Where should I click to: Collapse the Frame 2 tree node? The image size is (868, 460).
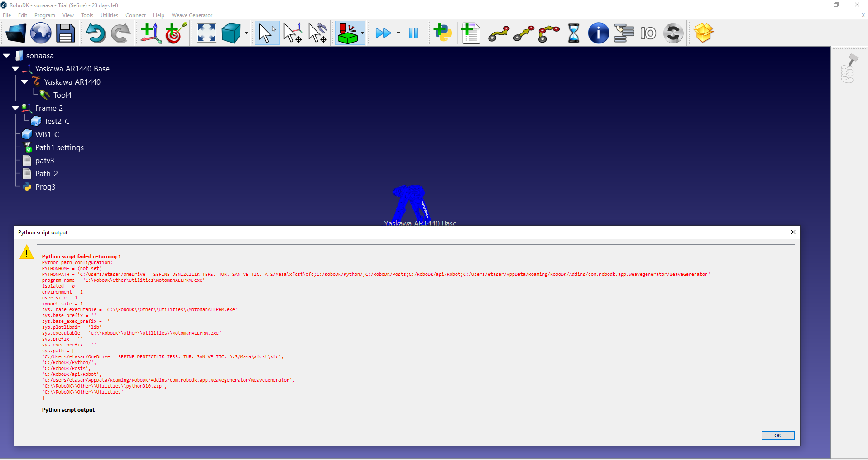click(15, 108)
